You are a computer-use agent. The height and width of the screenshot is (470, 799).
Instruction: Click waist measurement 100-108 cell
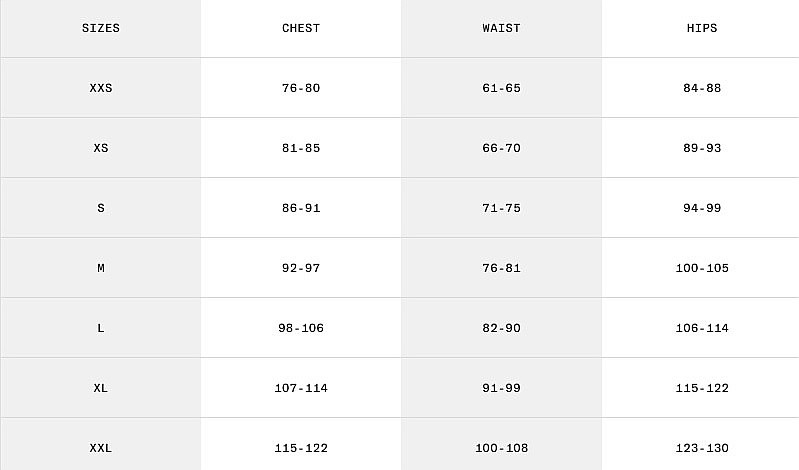501,448
